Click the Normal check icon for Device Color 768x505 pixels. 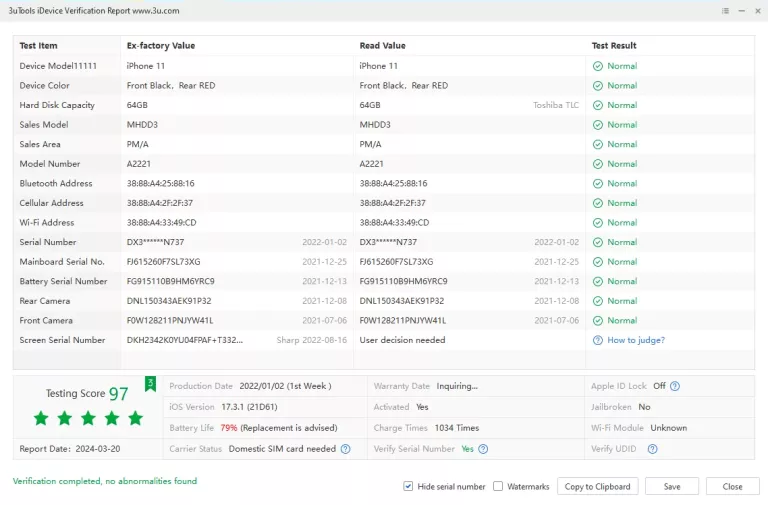(x=598, y=86)
